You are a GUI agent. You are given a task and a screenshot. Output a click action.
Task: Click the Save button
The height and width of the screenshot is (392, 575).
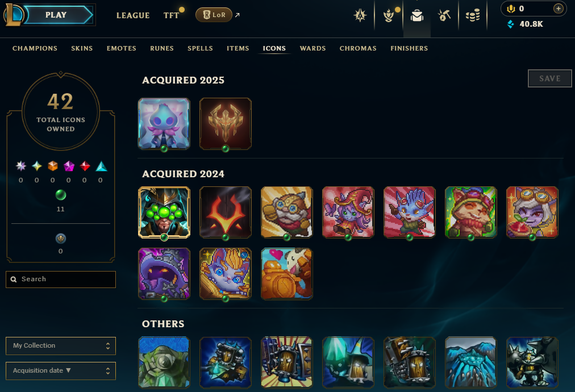[549, 78]
